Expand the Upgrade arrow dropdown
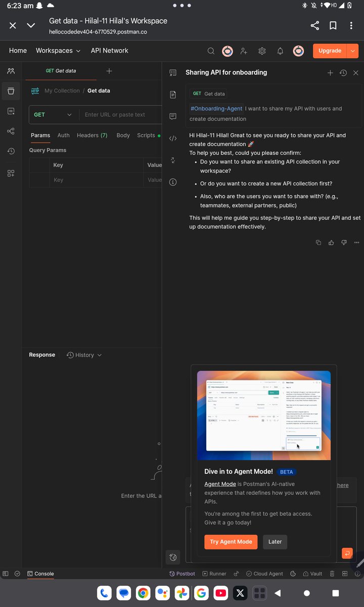This screenshot has width=364, height=607. click(353, 51)
